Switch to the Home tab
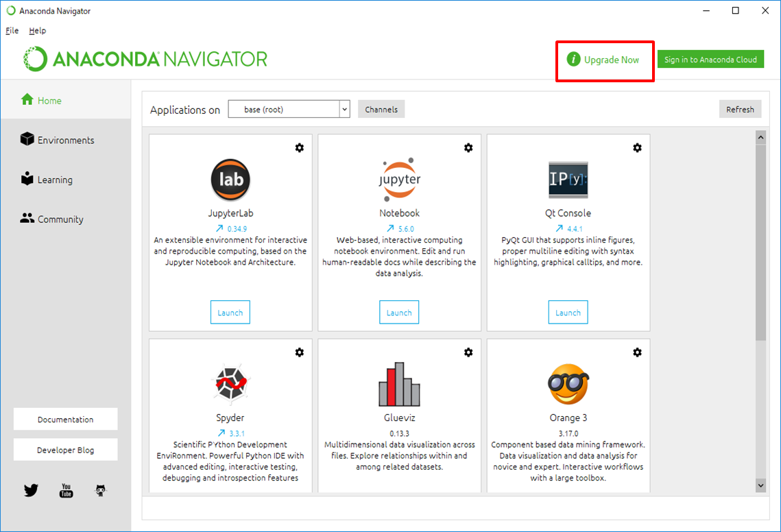The image size is (781, 532). click(x=66, y=100)
